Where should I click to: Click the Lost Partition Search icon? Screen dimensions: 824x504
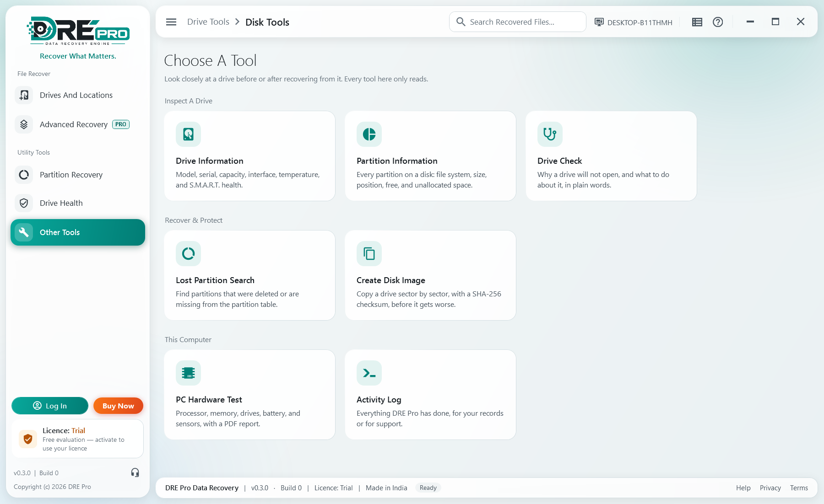[x=188, y=253]
